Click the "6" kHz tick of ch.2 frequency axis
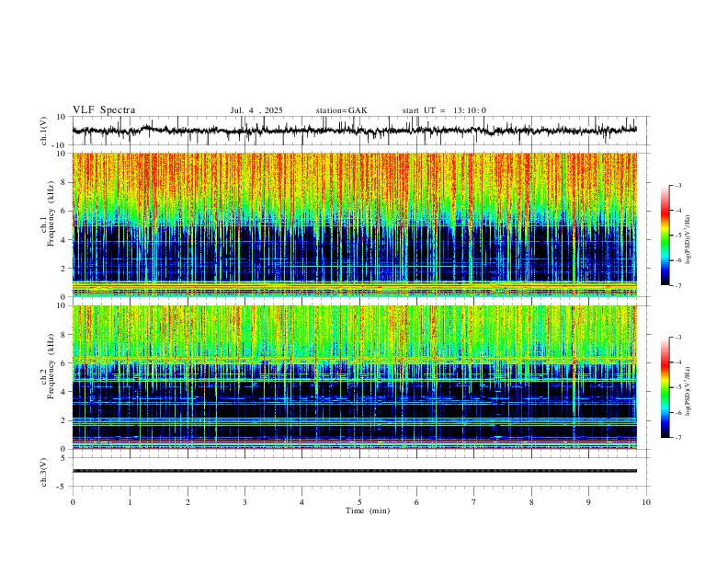The height and width of the screenshot is (563, 728). coord(64,362)
